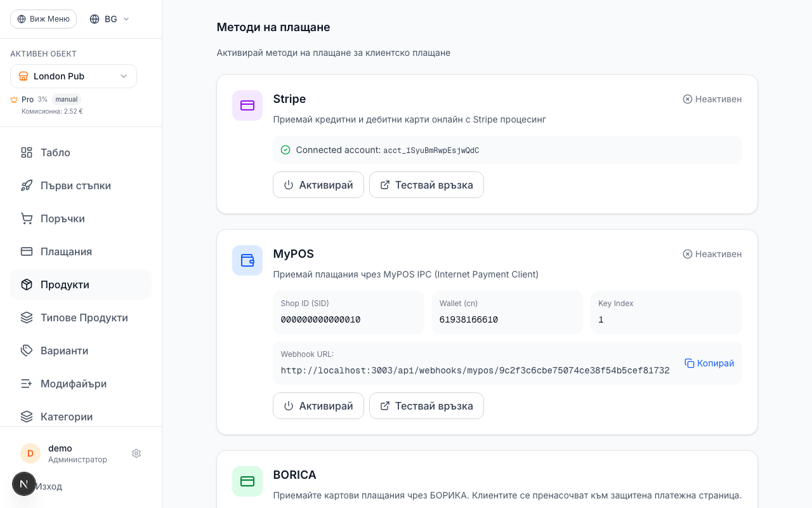Click the Поръчки shopping cart icon
This screenshot has height=508, width=812.
click(26, 218)
